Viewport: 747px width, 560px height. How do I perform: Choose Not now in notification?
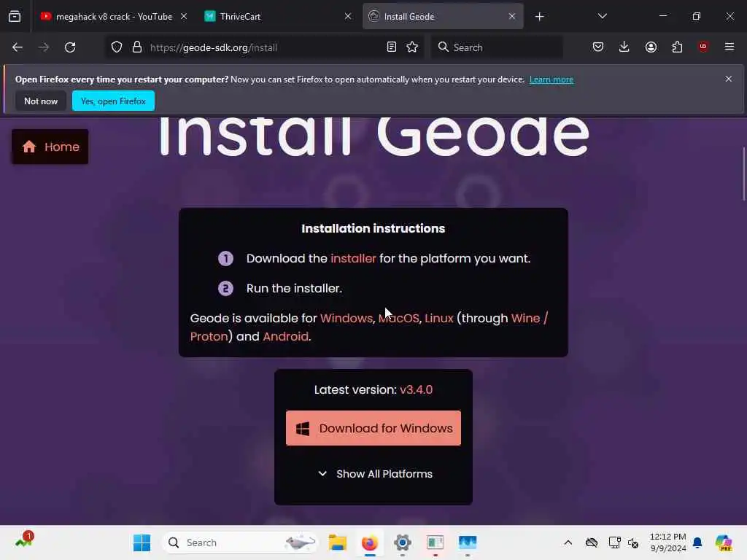click(41, 101)
